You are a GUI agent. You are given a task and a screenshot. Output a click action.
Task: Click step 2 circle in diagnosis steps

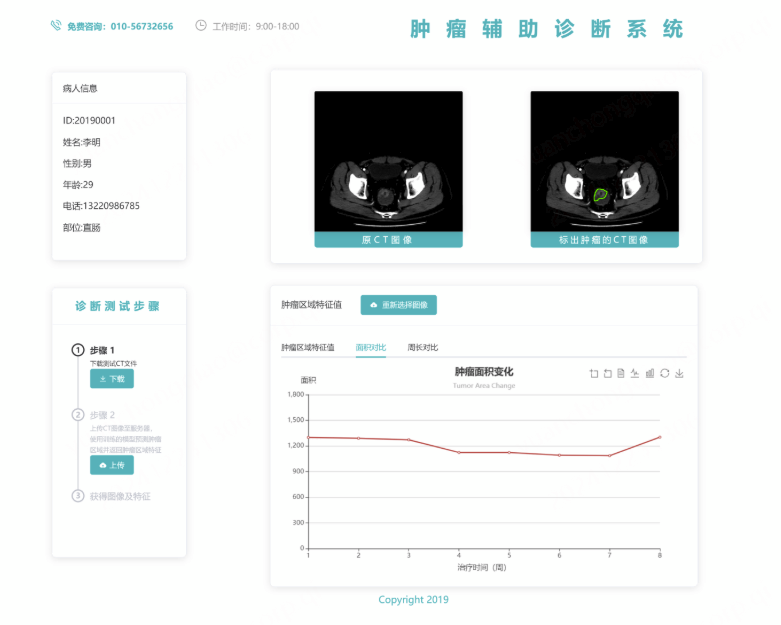(78, 415)
